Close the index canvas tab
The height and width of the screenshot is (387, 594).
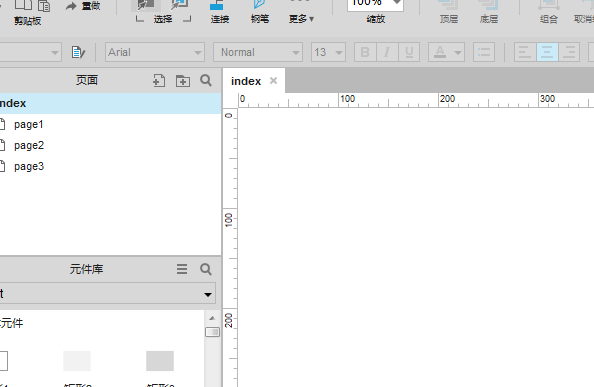(274, 81)
